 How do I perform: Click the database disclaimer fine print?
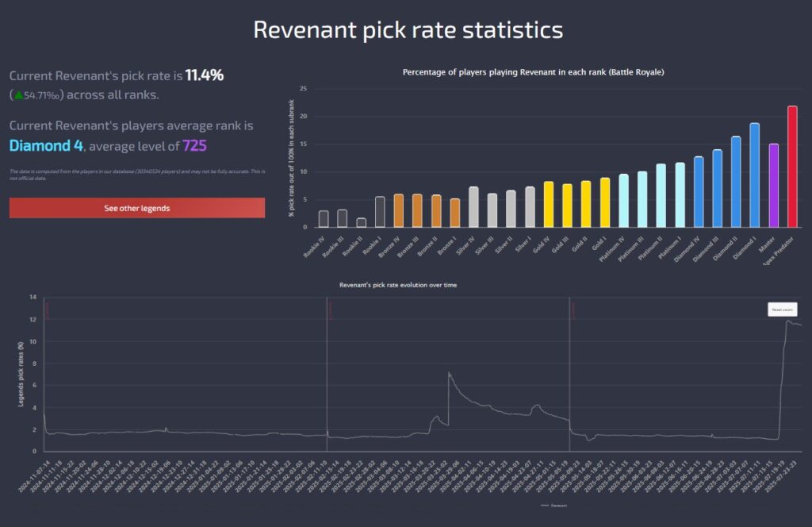(x=137, y=175)
